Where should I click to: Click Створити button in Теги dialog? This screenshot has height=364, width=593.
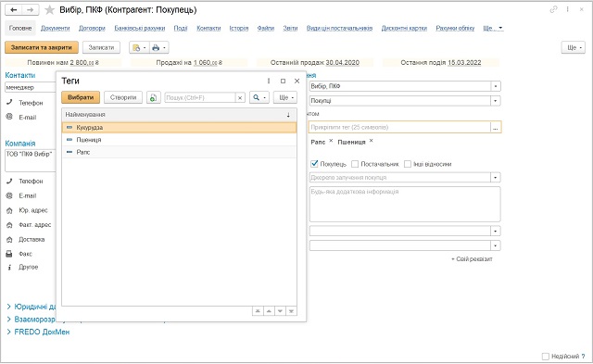(x=123, y=97)
